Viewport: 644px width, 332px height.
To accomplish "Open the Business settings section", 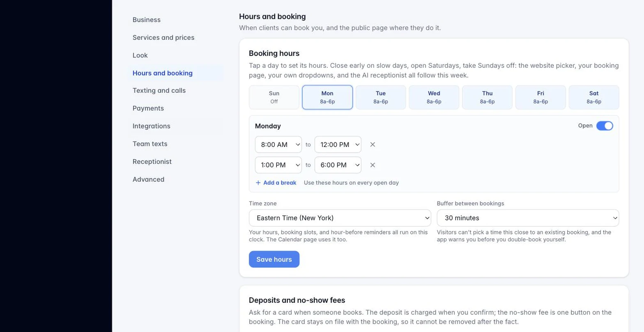I will pyautogui.click(x=176, y=20).
